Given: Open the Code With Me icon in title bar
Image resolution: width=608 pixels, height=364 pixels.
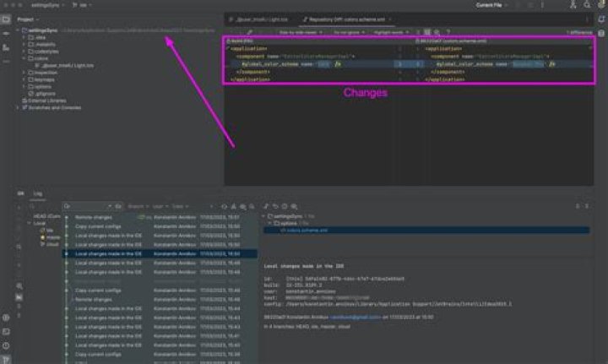Looking at the screenshot, I should pos(573,5).
